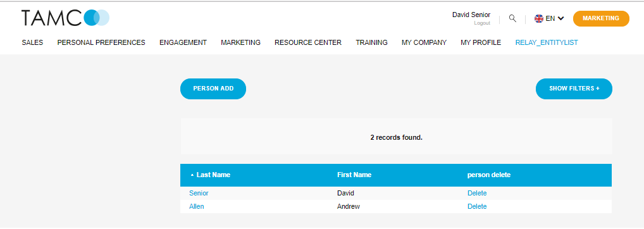Viewport: 644px width, 229px height.
Task: Open the search magnifier icon
Action: tap(512, 18)
